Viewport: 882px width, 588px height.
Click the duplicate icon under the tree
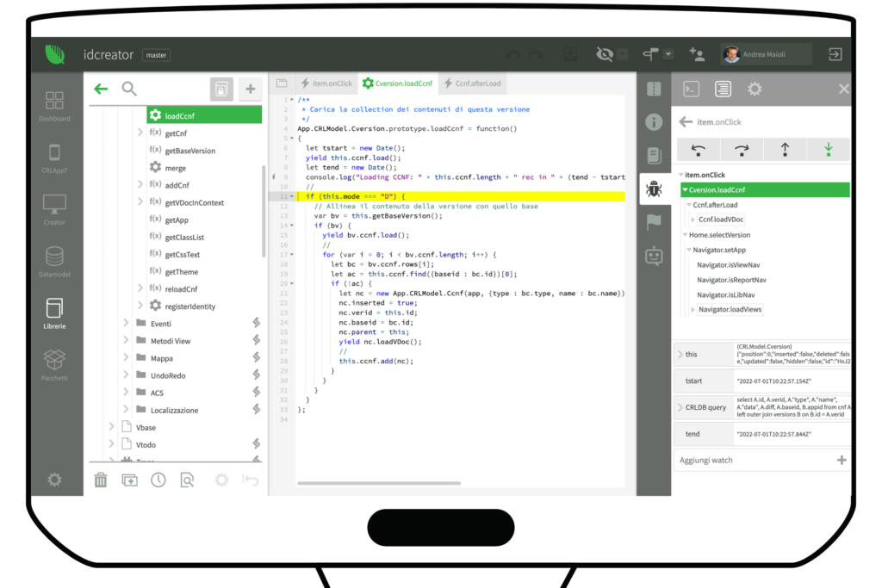pyautogui.click(x=130, y=480)
